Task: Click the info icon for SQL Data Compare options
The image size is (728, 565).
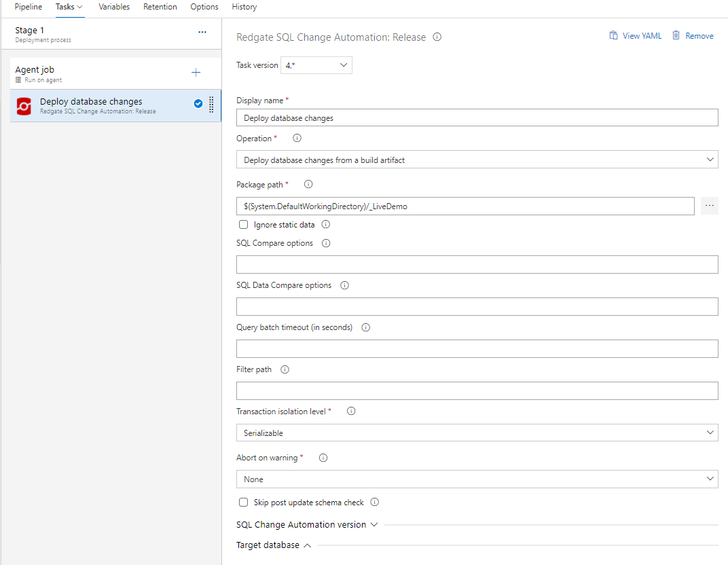Action: point(344,285)
